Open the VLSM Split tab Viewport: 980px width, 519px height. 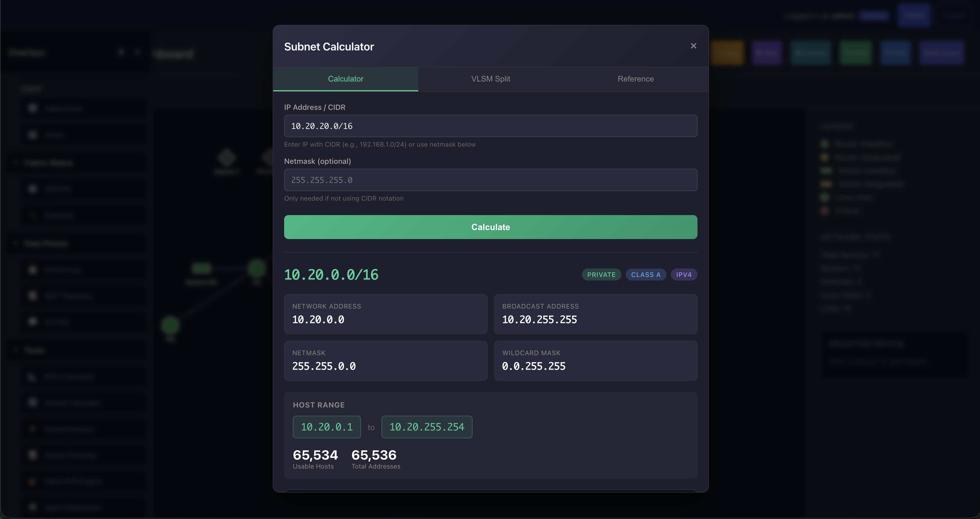tap(490, 79)
